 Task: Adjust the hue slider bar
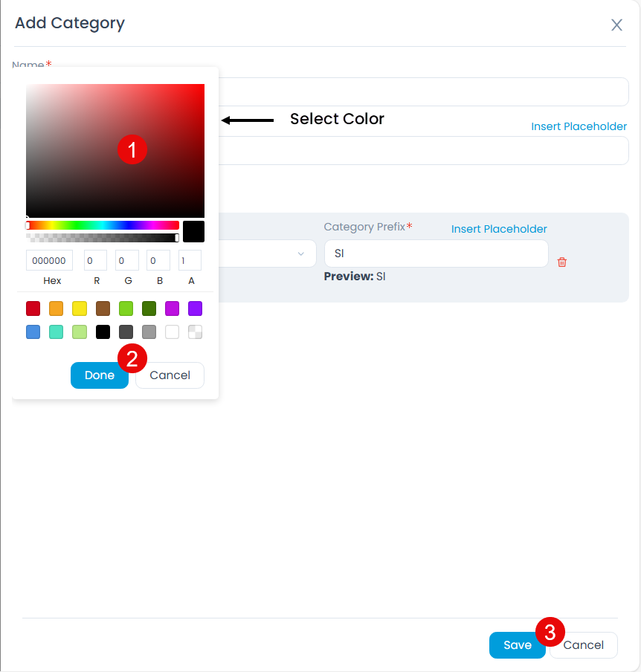click(x=103, y=224)
